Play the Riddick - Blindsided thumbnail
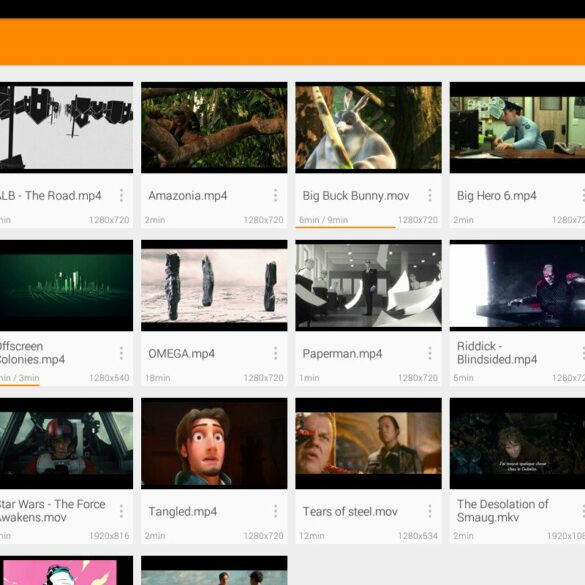 (517, 285)
